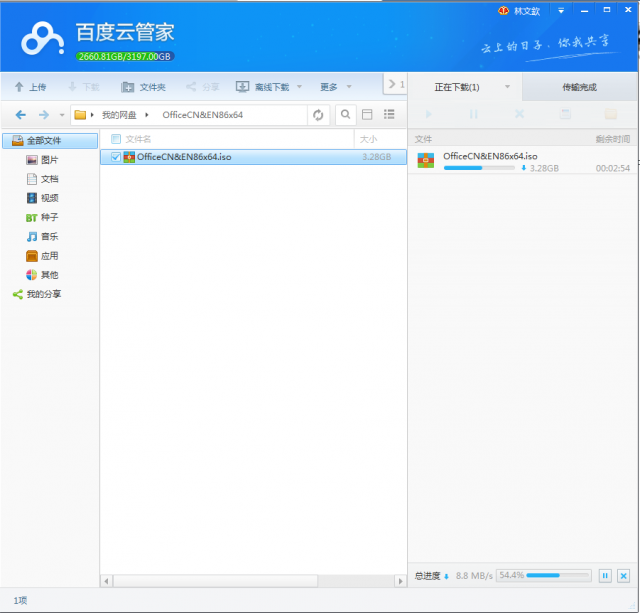The width and height of the screenshot is (640, 613).
Task: Open the title bar dropdown menu
Action: point(561,11)
